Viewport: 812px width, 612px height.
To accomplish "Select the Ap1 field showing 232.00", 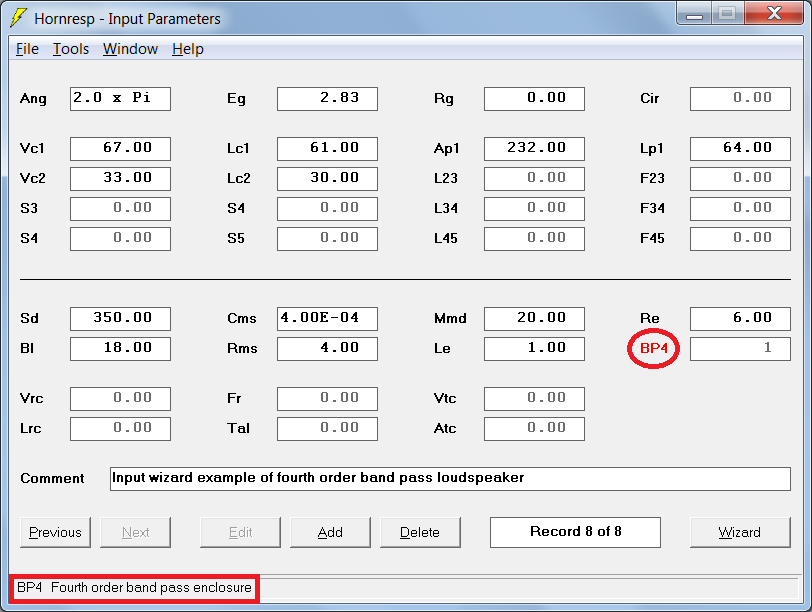I will tap(534, 149).
